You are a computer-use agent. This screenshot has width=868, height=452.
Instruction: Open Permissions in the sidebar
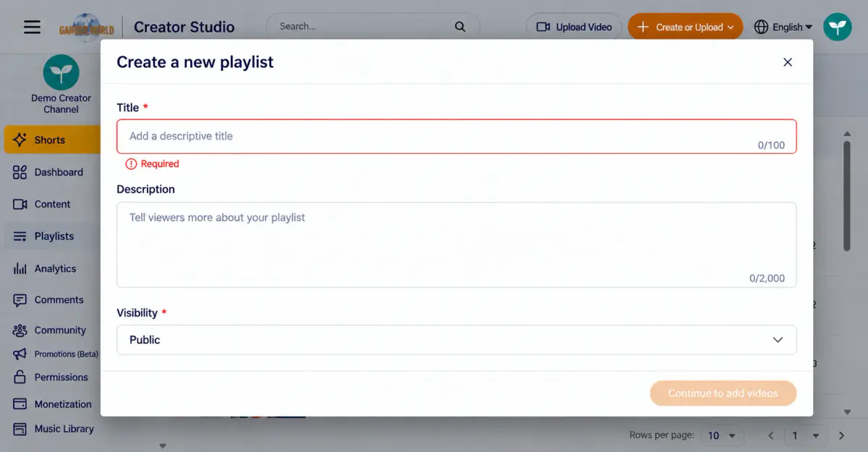(x=52, y=377)
